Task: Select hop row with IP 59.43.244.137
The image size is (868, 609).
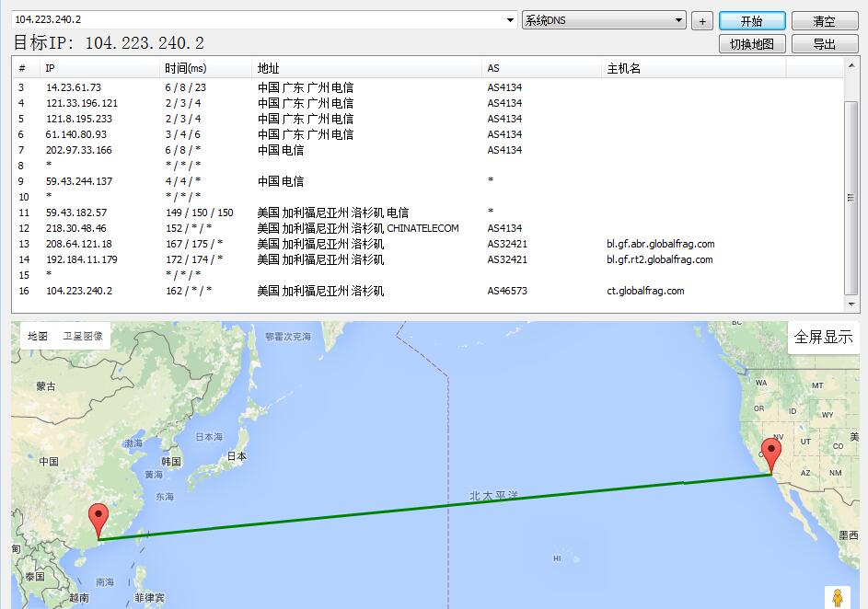Action: pos(427,181)
